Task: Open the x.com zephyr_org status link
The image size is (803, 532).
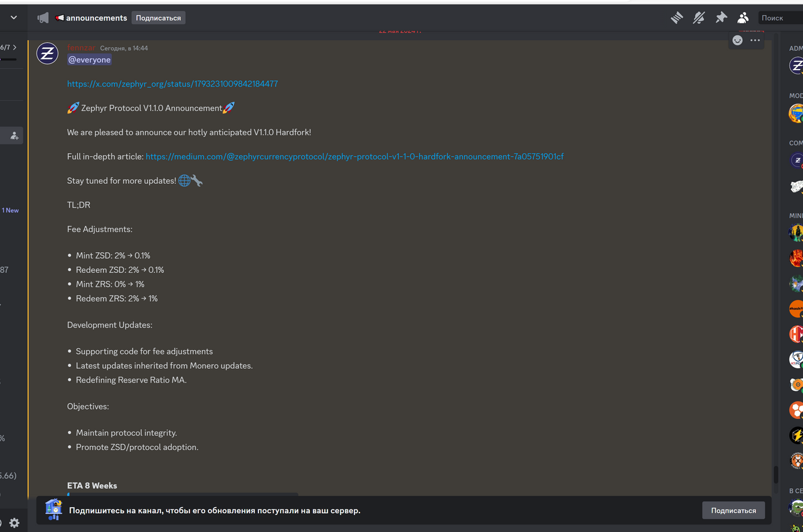Action: pos(173,83)
